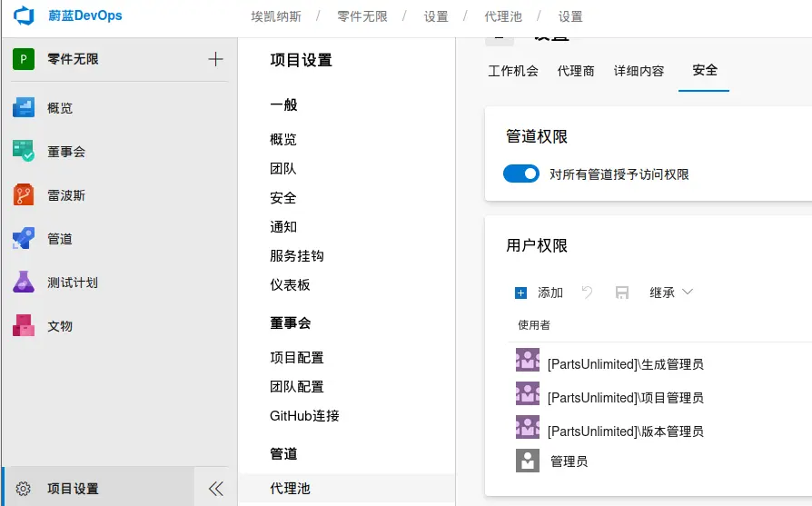Click the group icon for 生成管理员
The width and height of the screenshot is (812, 506).
point(527,360)
